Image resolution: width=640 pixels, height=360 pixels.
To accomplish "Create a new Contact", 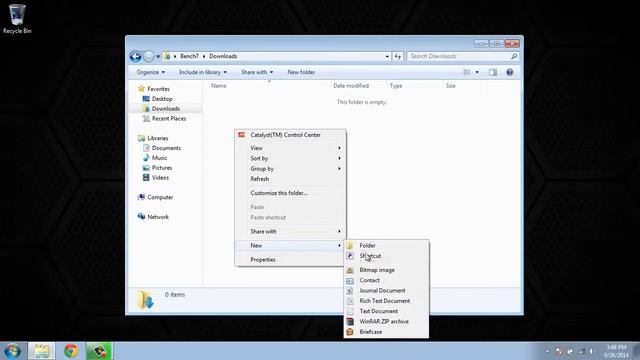I will (386, 280).
